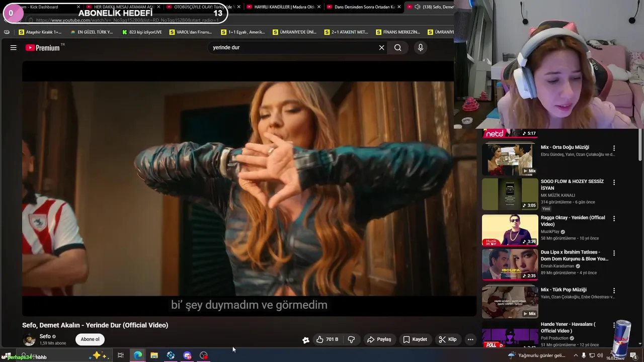
Task: Open Sefo channel avatar
Action: pos(30,340)
